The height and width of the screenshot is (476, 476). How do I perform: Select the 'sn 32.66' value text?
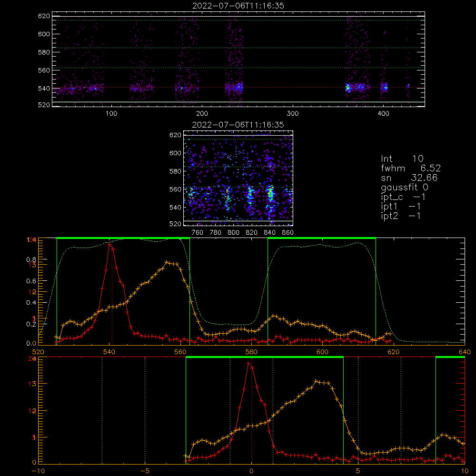tap(409, 178)
